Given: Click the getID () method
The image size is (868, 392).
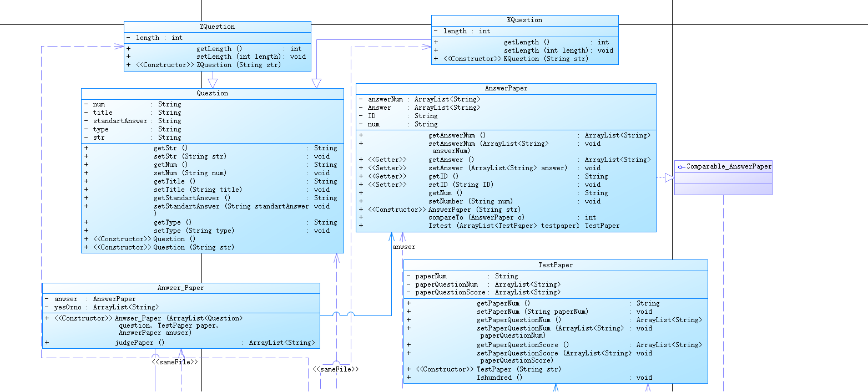Looking at the screenshot, I should click(443, 176).
